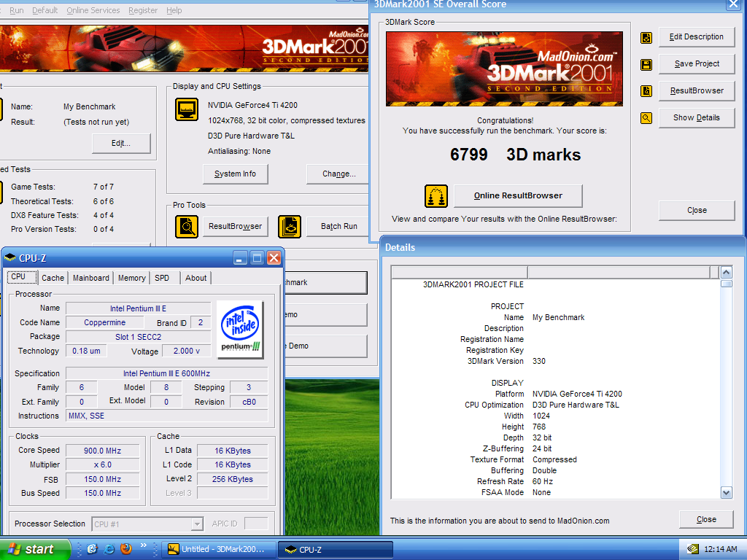Open Internet Explorer from quick launch

(x=109, y=549)
